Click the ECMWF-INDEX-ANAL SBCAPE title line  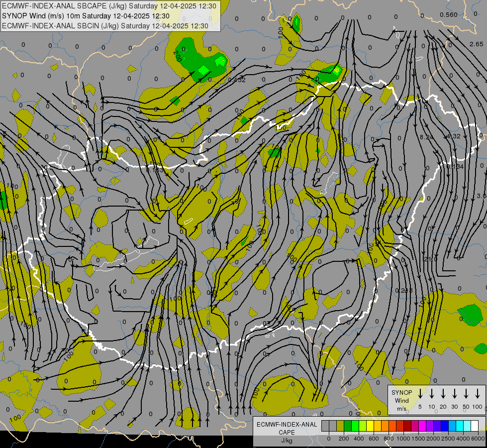click(x=109, y=6)
